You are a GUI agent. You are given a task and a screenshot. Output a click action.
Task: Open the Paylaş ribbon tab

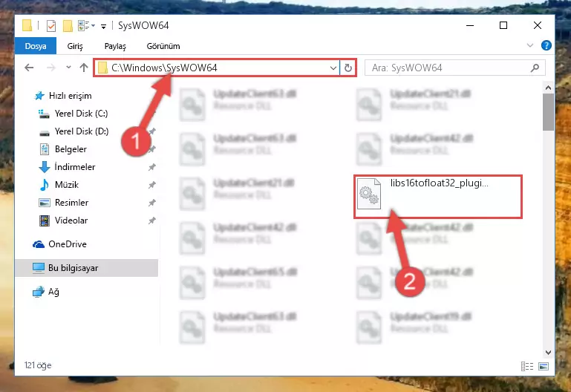pyautogui.click(x=115, y=46)
